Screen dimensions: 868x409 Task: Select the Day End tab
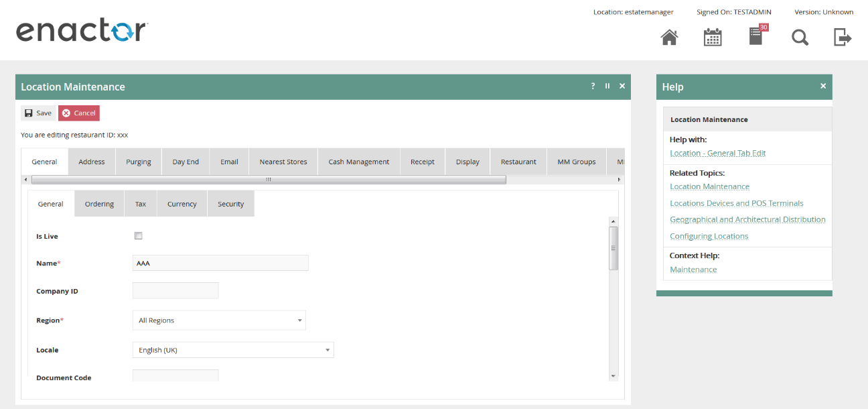(x=186, y=162)
